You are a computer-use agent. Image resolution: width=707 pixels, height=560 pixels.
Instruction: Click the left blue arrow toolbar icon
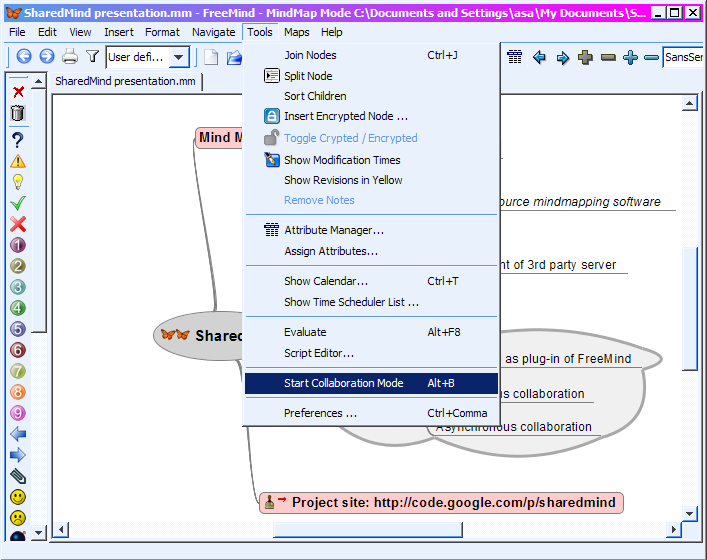(x=539, y=57)
